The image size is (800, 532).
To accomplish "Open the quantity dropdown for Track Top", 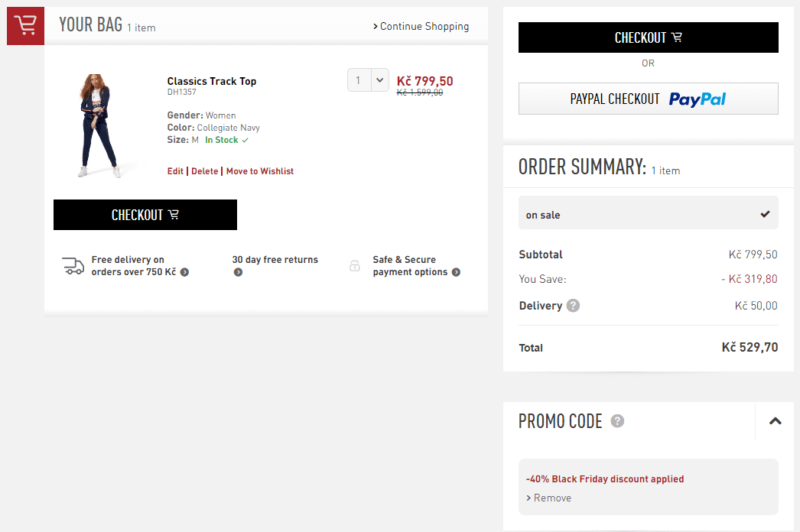I will 369,80.
